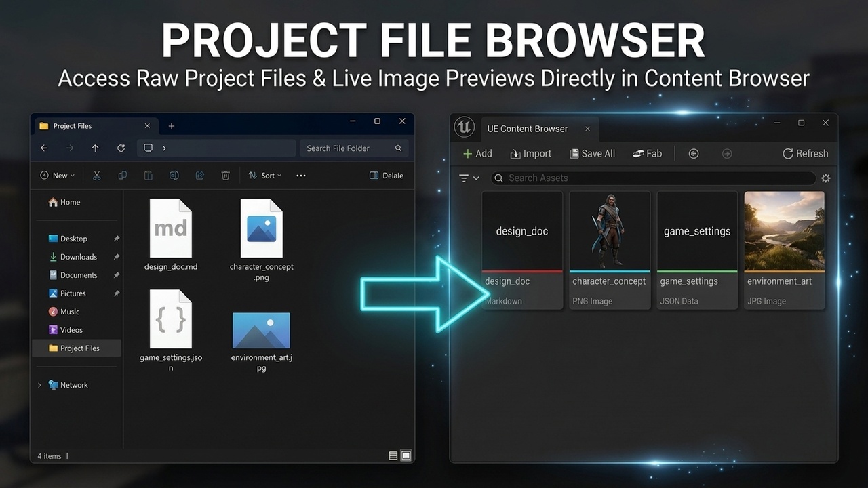Click the Import button
868x488 pixels.
[531, 154]
